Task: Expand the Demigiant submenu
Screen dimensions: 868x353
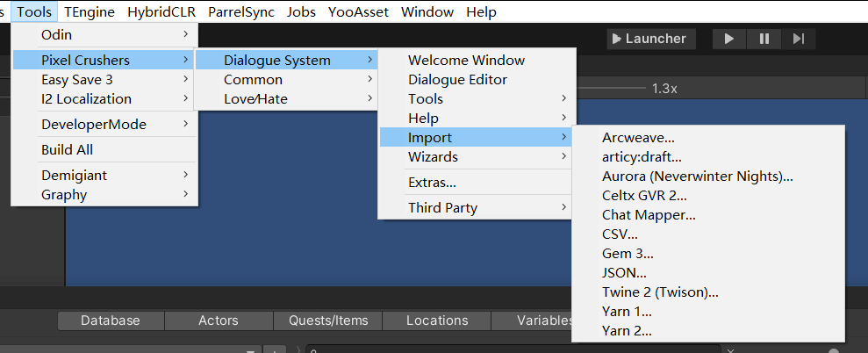Action: [104, 175]
